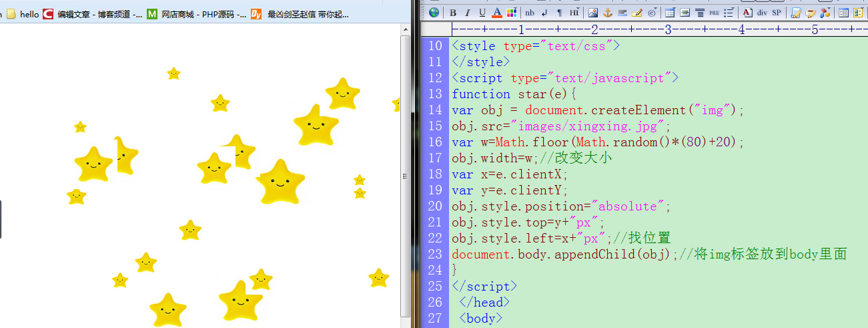Open the 网店商城 - PHP源码 bookmark
The height and width of the screenshot is (328, 868).
pyautogui.click(x=197, y=14)
